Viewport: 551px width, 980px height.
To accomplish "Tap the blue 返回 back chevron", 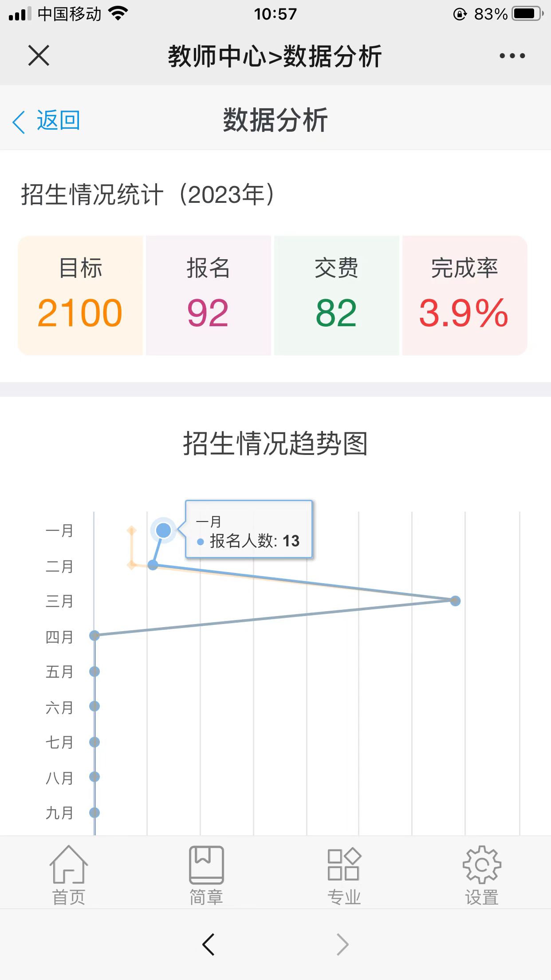I will click(19, 122).
